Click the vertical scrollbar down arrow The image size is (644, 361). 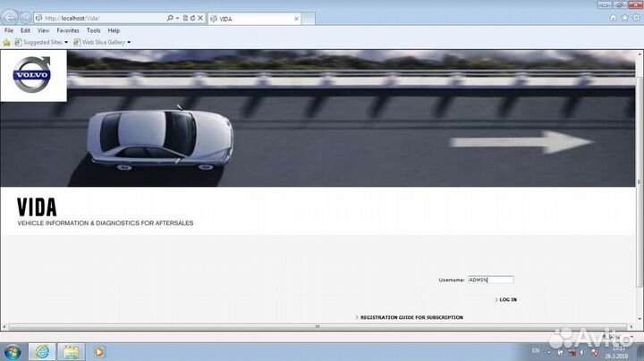640,319
